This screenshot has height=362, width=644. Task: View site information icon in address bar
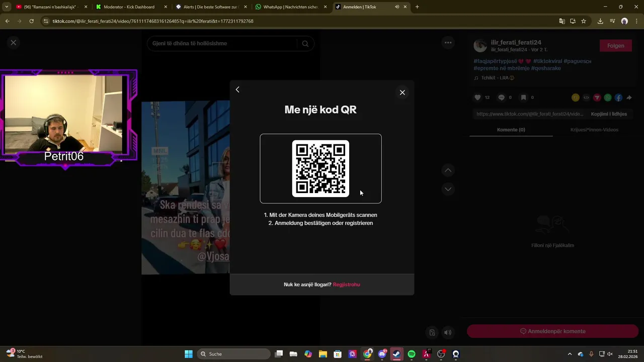pos(46,21)
